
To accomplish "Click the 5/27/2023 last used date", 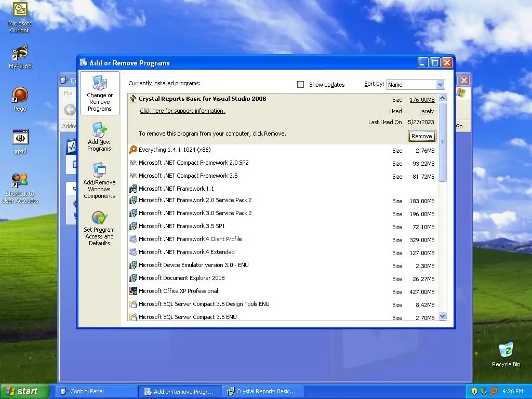I will click(x=421, y=122).
